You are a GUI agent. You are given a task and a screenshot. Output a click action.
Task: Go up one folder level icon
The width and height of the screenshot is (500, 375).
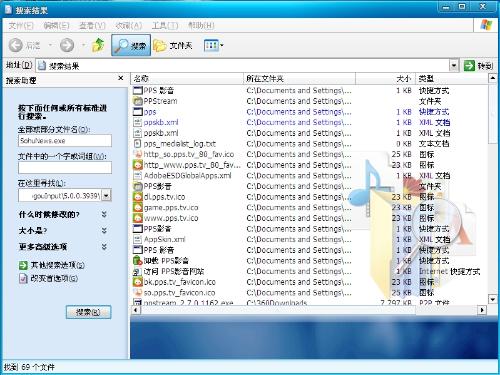coord(98,45)
